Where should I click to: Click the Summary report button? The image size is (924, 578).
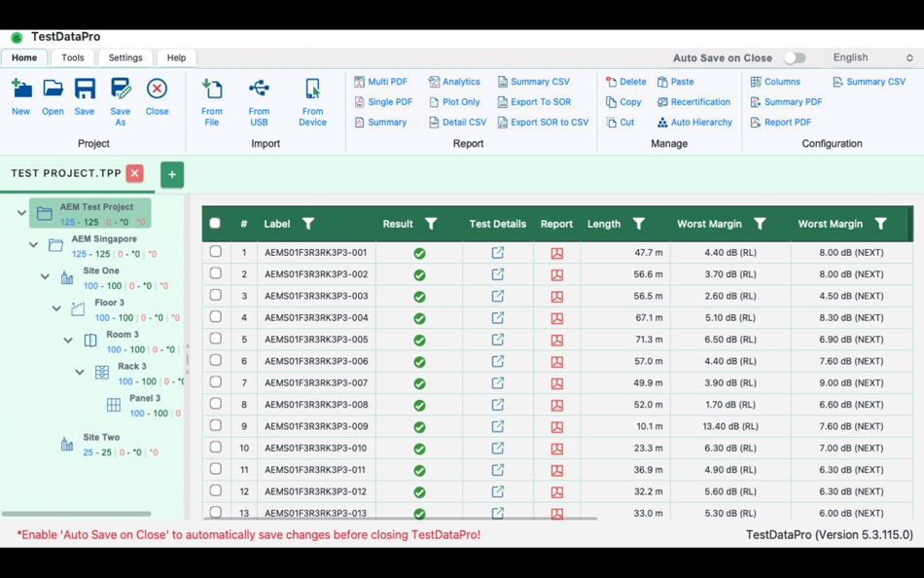tap(380, 122)
